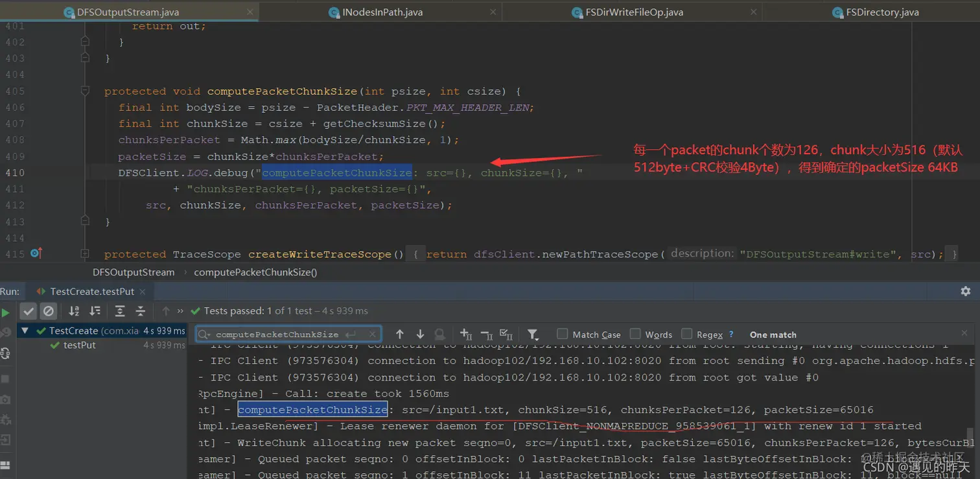The height and width of the screenshot is (479, 980).
Task: Select the testPut test result
Action: [79, 345]
